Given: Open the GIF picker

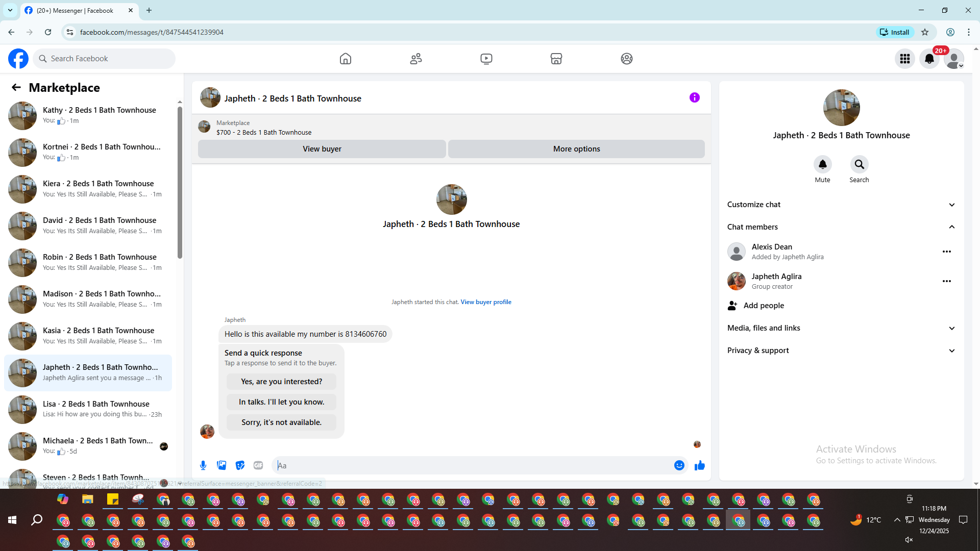Looking at the screenshot, I should point(258,465).
